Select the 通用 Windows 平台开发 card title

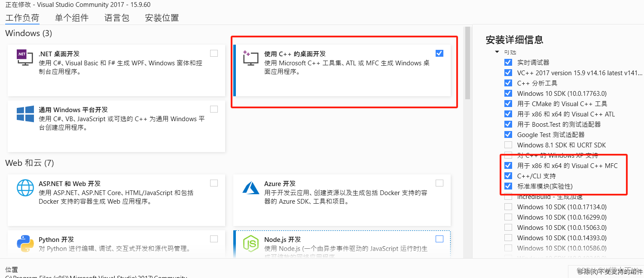(x=73, y=110)
